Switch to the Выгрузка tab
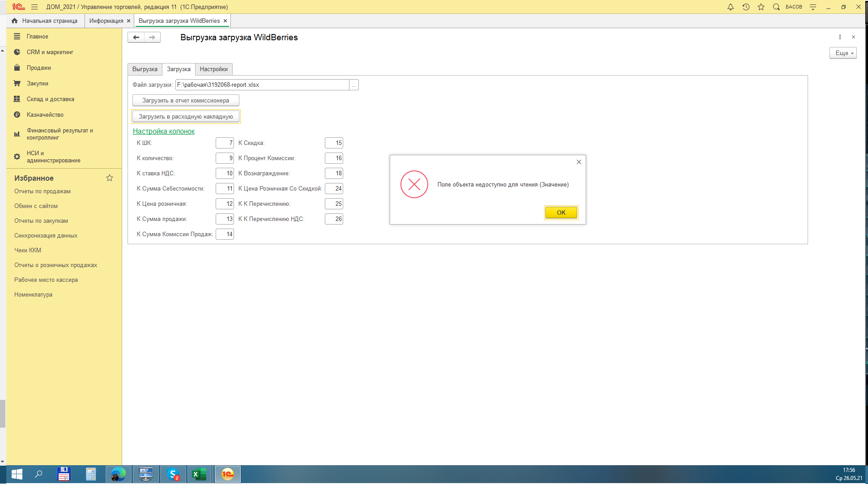 tap(145, 69)
